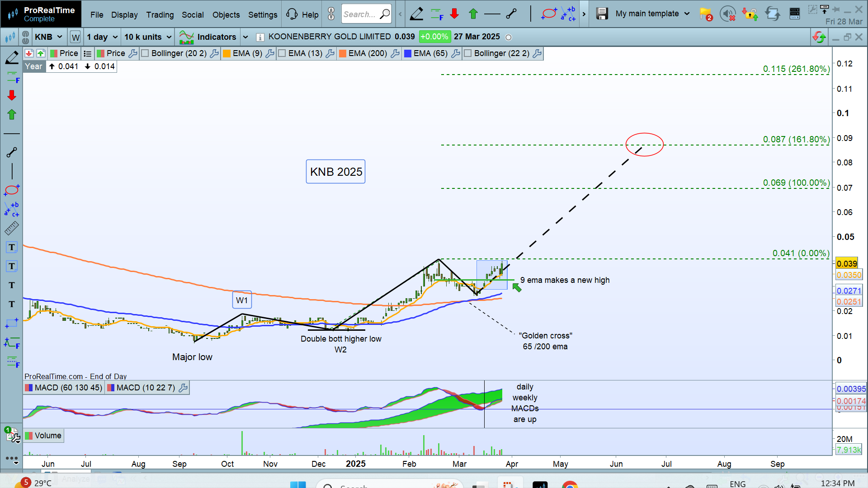Click the Indicators button

point(208,37)
